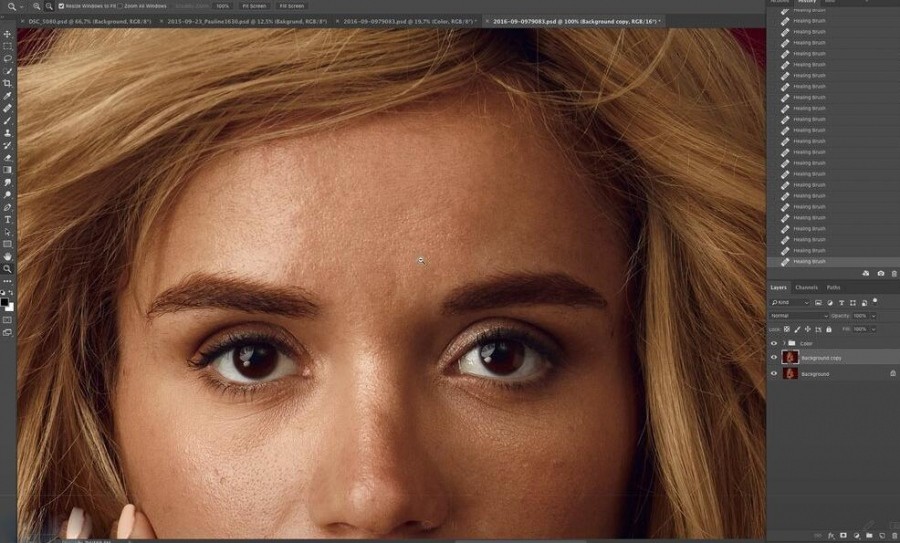Create new snapshot in History panel
The width and height of the screenshot is (900, 543).
880,274
